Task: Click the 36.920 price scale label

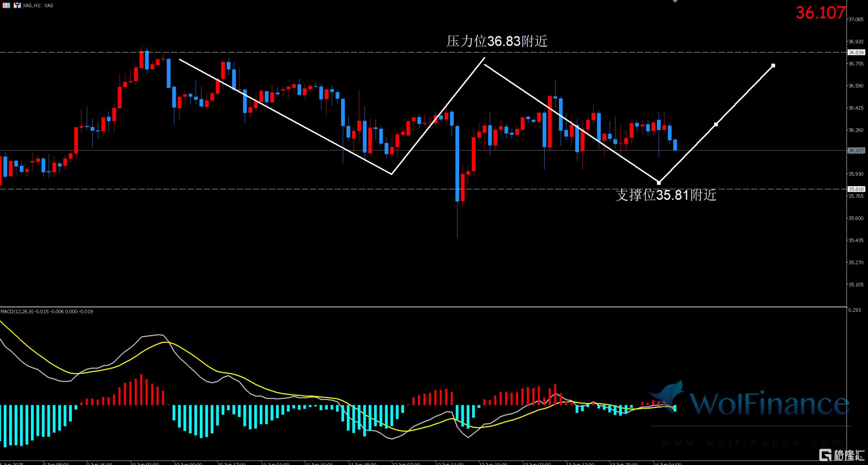Action: (856, 41)
